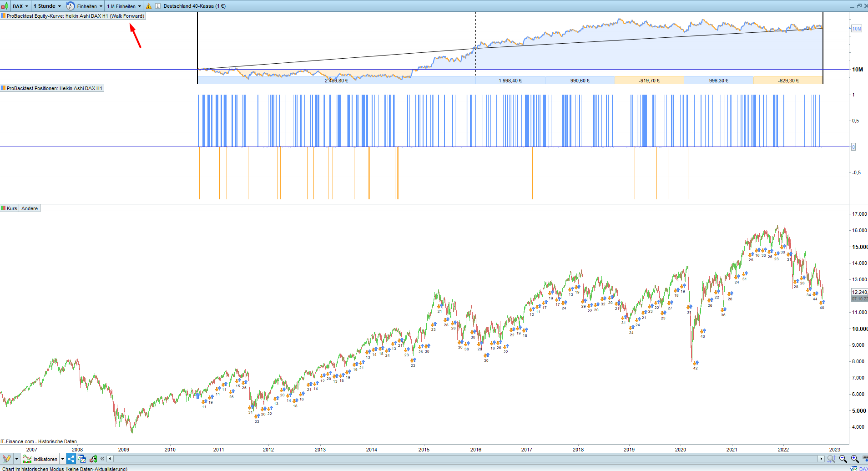This screenshot has height=471, width=868.
Task: Click the 0 position level tag
Action: (x=853, y=147)
